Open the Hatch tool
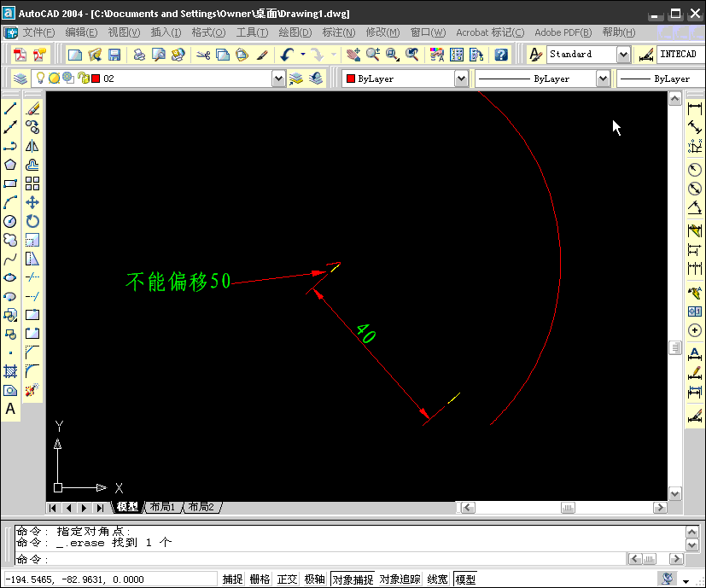The width and height of the screenshot is (706, 588). coord(10,373)
